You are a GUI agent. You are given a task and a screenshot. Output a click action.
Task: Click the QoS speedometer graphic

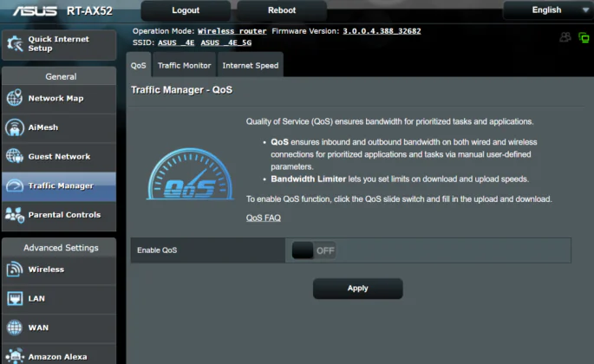pos(190,174)
